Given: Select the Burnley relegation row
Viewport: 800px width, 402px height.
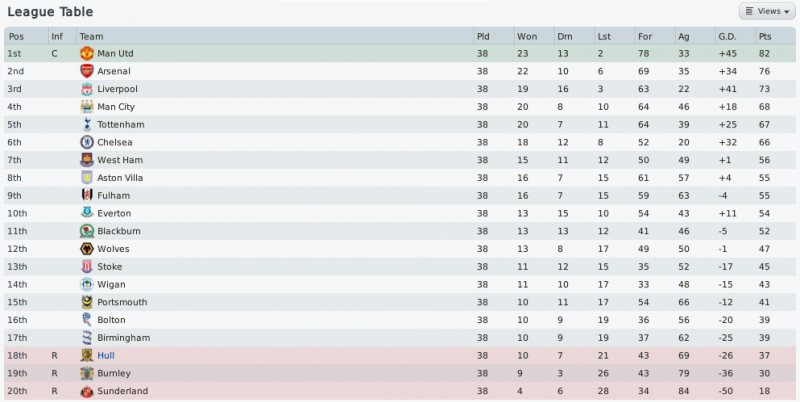Looking at the screenshot, I should coord(400,373).
